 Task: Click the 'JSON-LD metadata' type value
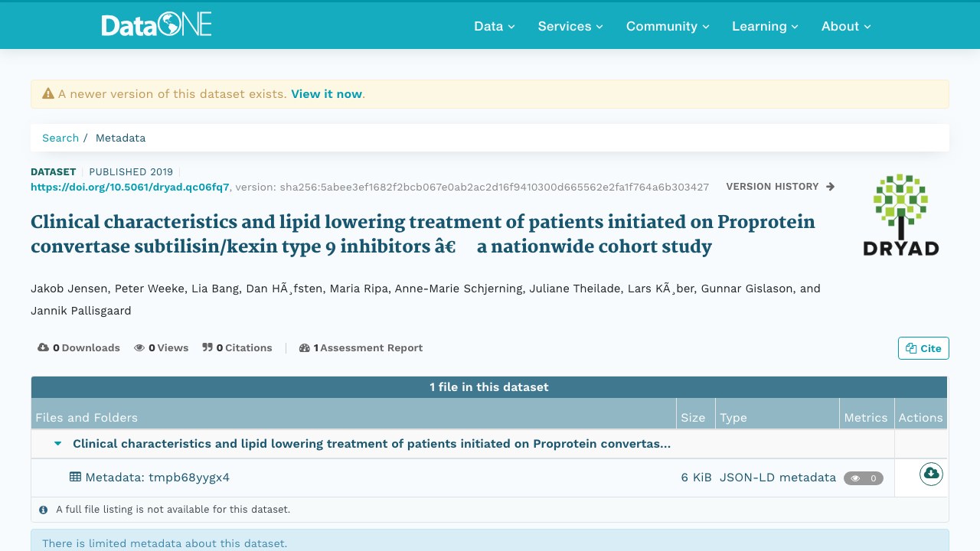[x=778, y=478]
